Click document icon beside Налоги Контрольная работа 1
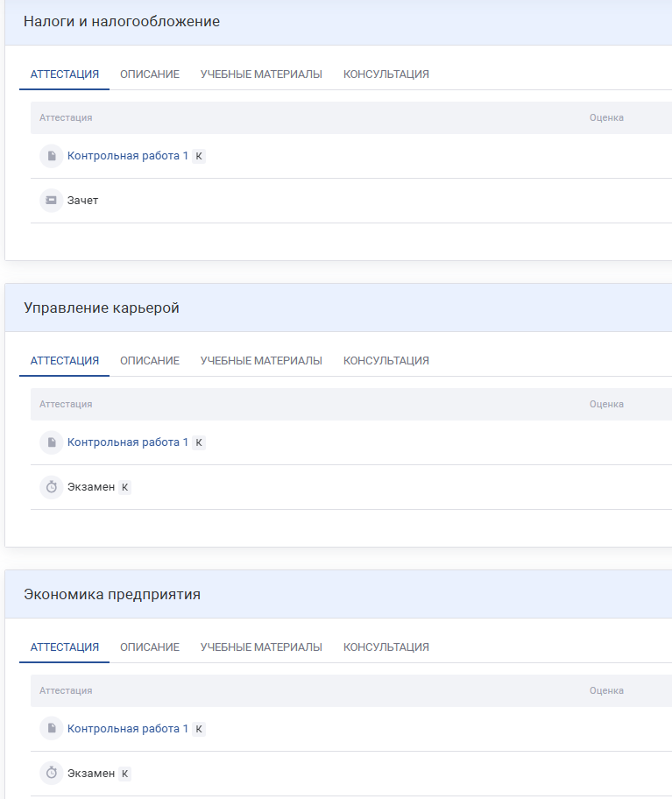This screenshot has height=799, width=672. tap(52, 156)
